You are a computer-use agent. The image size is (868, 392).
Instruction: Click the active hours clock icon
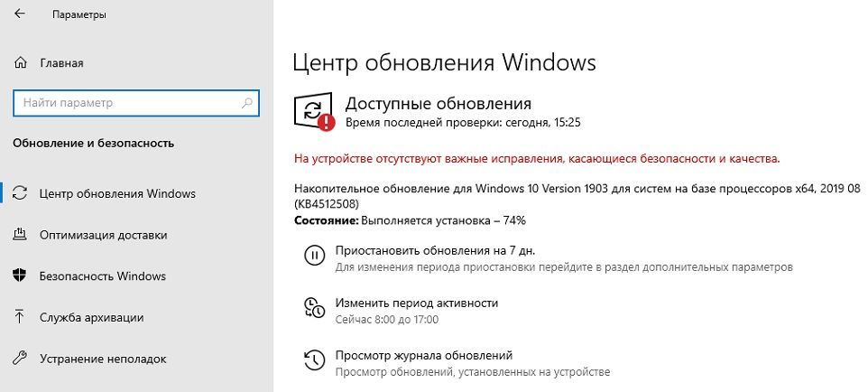pyautogui.click(x=313, y=308)
